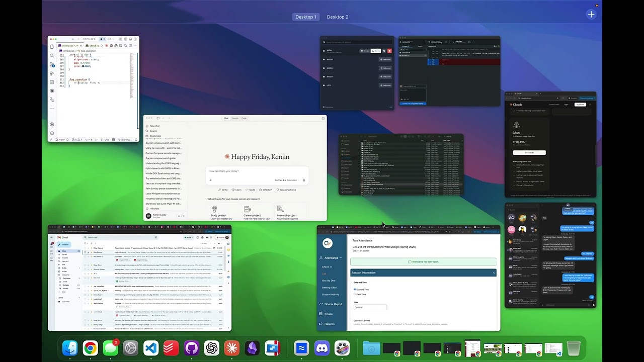Open GitHub Desktop from the Dock
Screen dimensions: 644x362
[191, 348]
